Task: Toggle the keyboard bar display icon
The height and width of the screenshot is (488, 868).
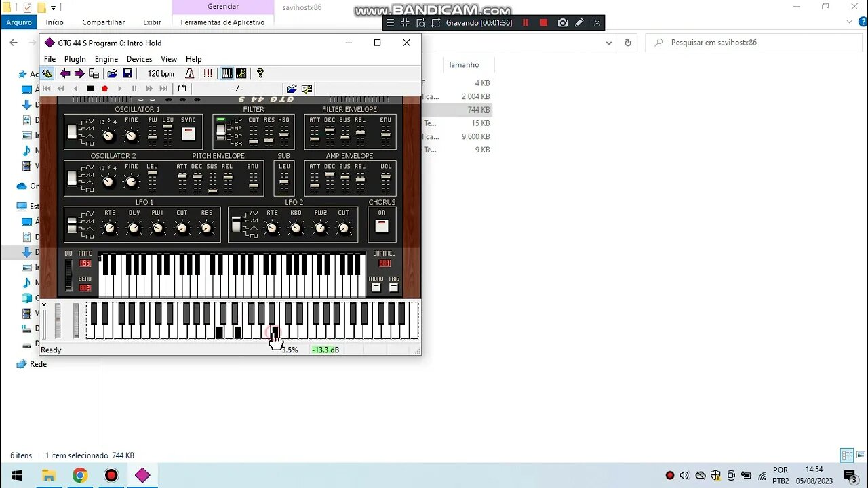Action: point(227,73)
